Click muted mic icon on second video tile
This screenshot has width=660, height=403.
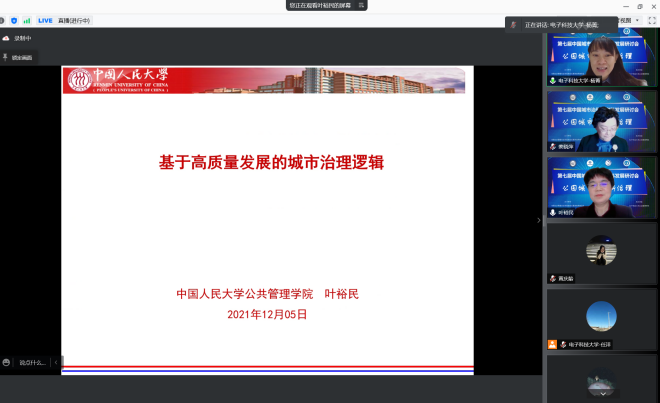[553, 147]
